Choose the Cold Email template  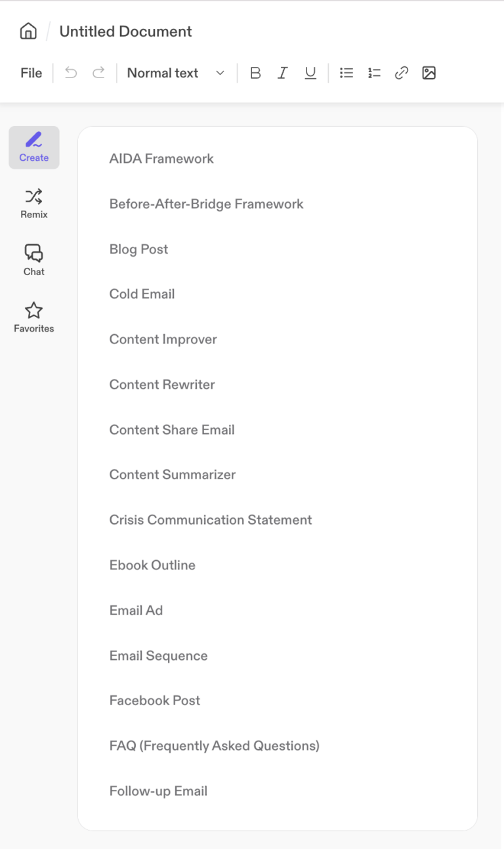(142, 294)
